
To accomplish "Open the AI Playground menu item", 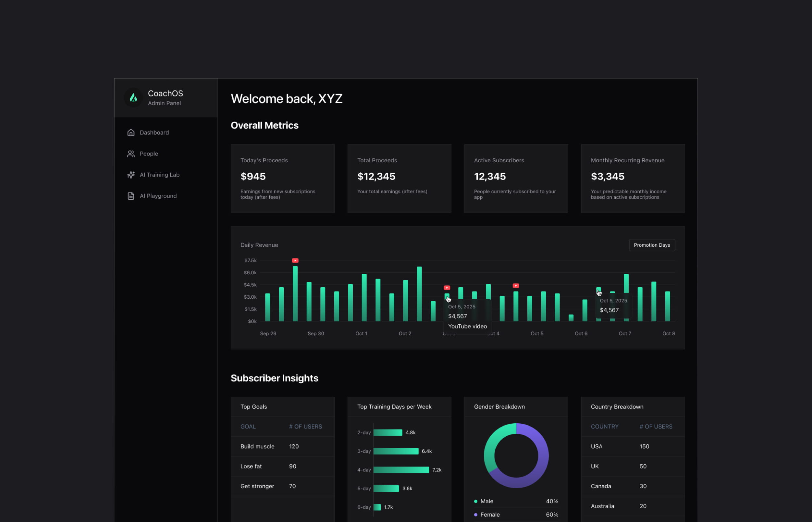I will [x=158, y=196].
